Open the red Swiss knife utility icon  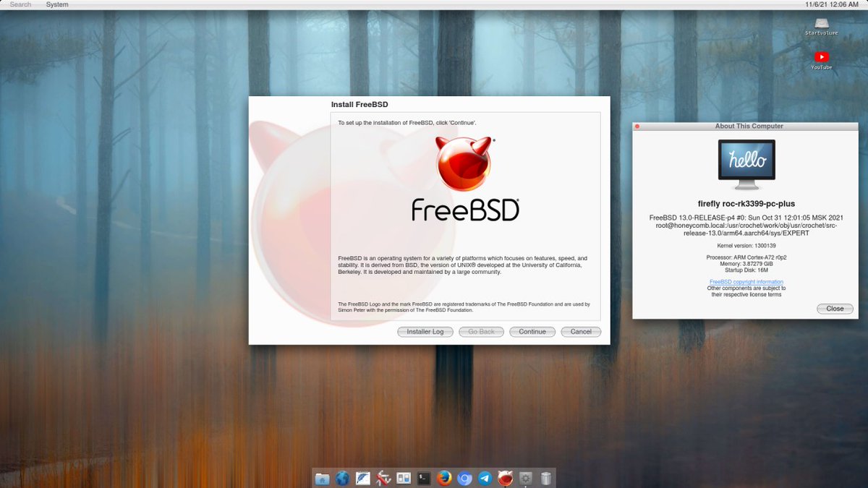tap(383, 479)
